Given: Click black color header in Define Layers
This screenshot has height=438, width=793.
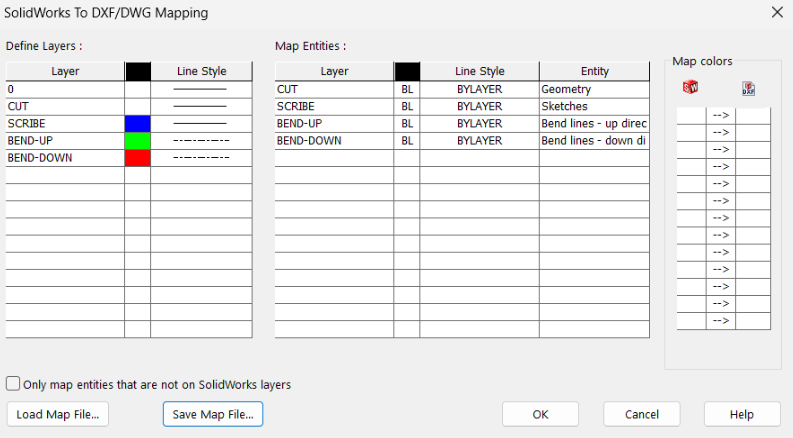Looking at the screenshot, I should click(137, 71).
